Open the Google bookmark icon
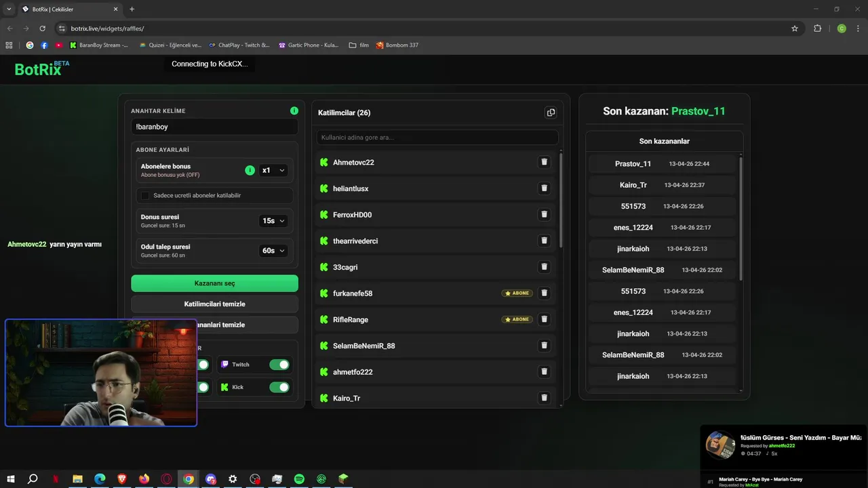This screenshot has width=868, height=488. pyautogui.click(x=30, y=45)
